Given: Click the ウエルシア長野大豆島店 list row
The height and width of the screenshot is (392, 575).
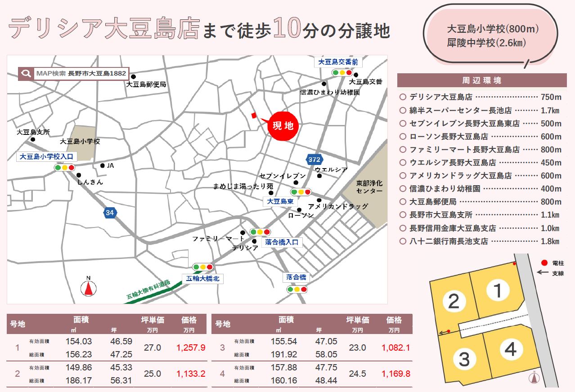Looking at the screenshot, I should coord(480,162).
